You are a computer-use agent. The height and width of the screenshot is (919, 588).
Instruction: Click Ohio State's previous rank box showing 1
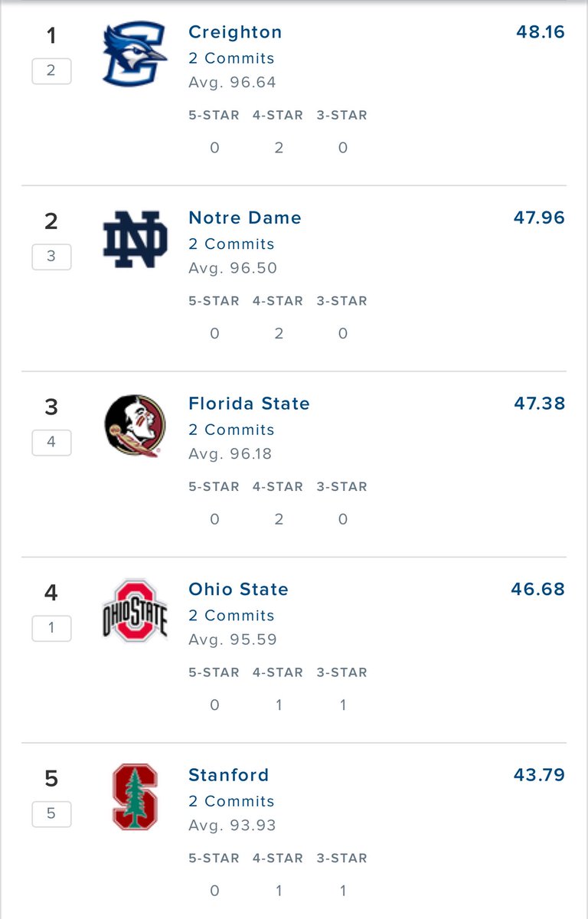tap(51, 628)
